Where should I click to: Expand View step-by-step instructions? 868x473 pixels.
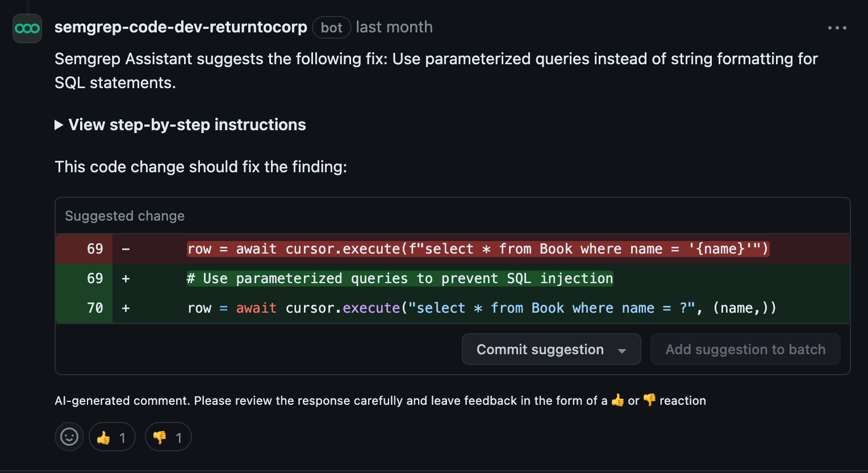click(x=187, y=125)
